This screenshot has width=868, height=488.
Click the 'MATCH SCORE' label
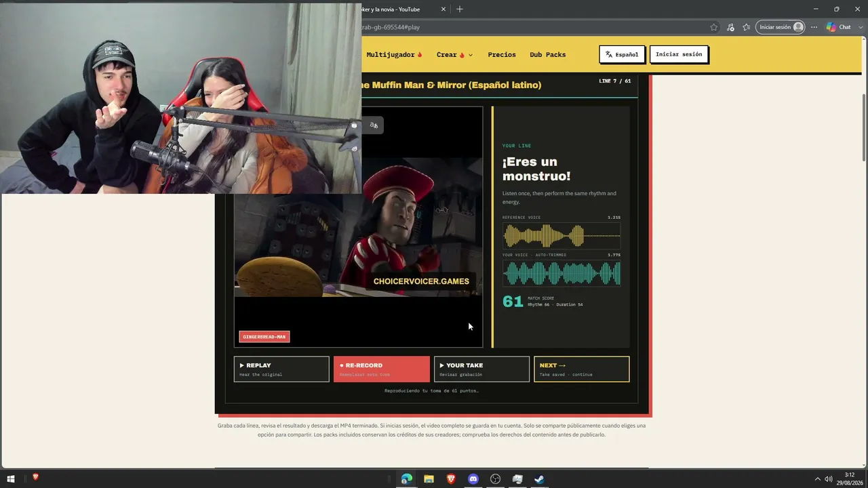[x=541, y=298]
